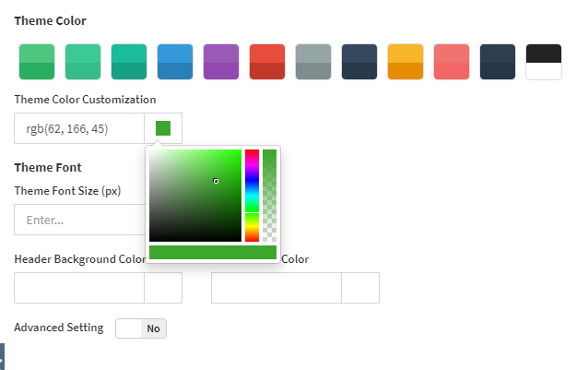Select the navy theme swatch before orange

[x=359, y=62]
